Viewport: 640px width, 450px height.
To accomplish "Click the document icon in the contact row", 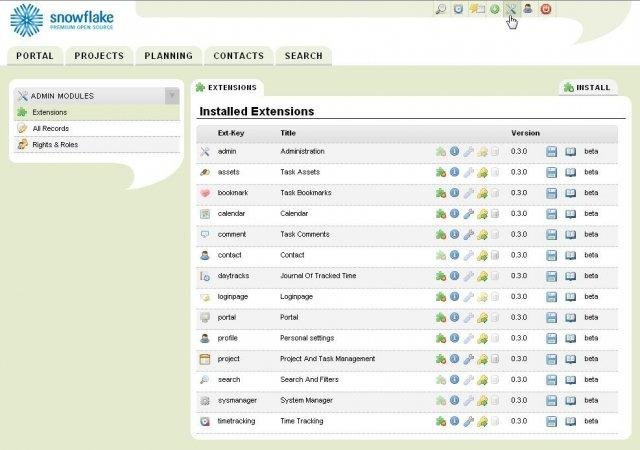I will tap(495, 255).
